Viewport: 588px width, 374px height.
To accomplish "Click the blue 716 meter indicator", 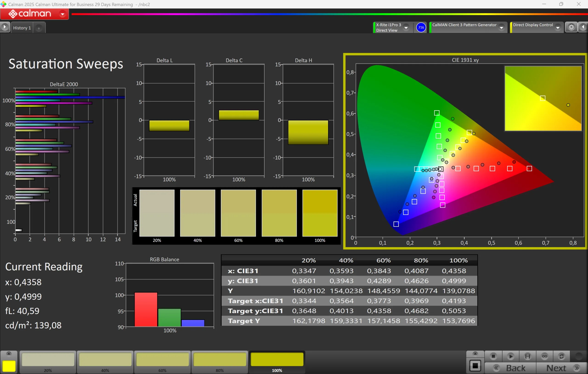I will [421, 27].
